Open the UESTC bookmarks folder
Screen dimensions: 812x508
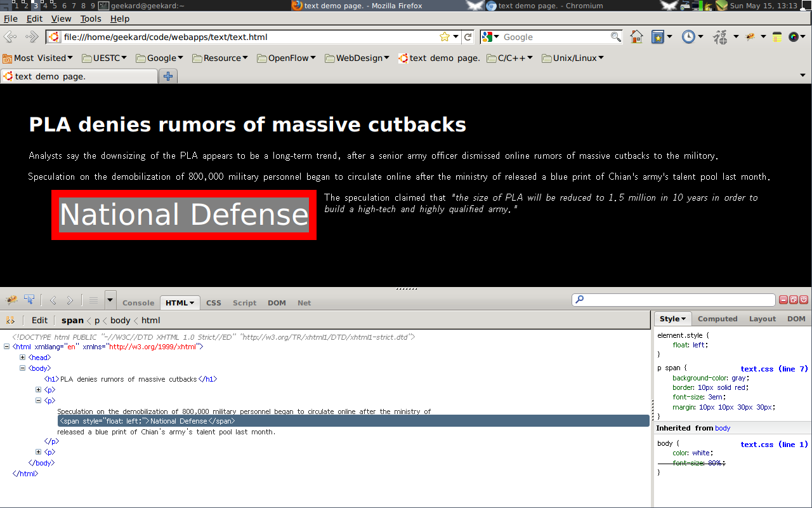click(x=105, y=58)
